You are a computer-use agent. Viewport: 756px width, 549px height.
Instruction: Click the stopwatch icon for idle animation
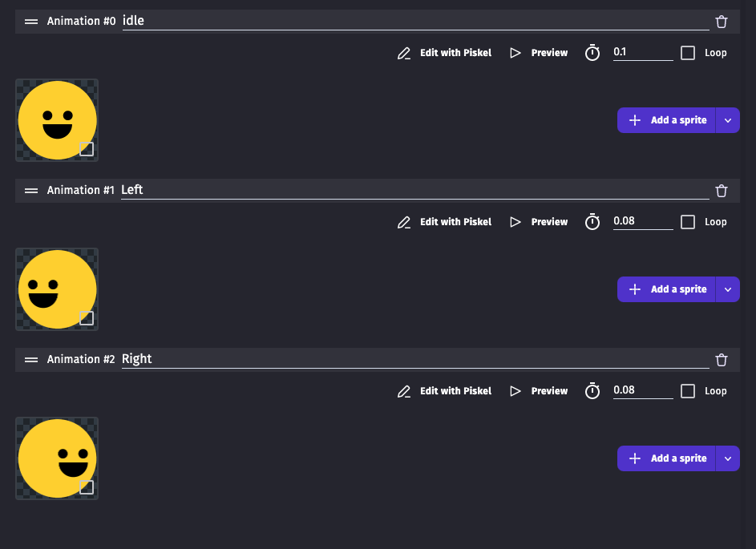(x=592, y=53)
